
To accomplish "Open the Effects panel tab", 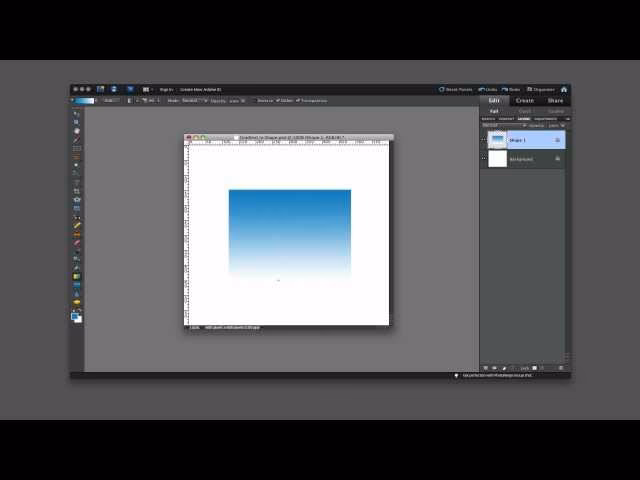I will point(488,119).
